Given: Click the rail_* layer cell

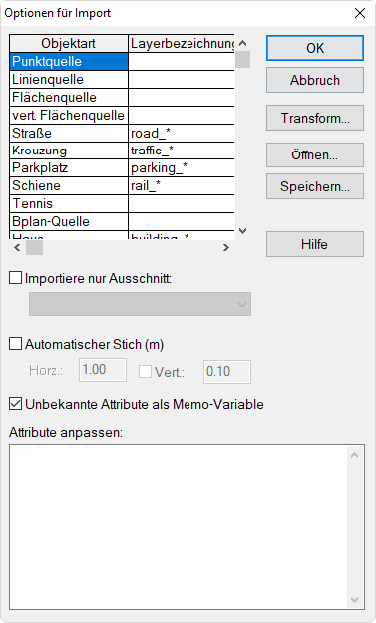Looking at the screenshot, I should [x=182, y=186].
